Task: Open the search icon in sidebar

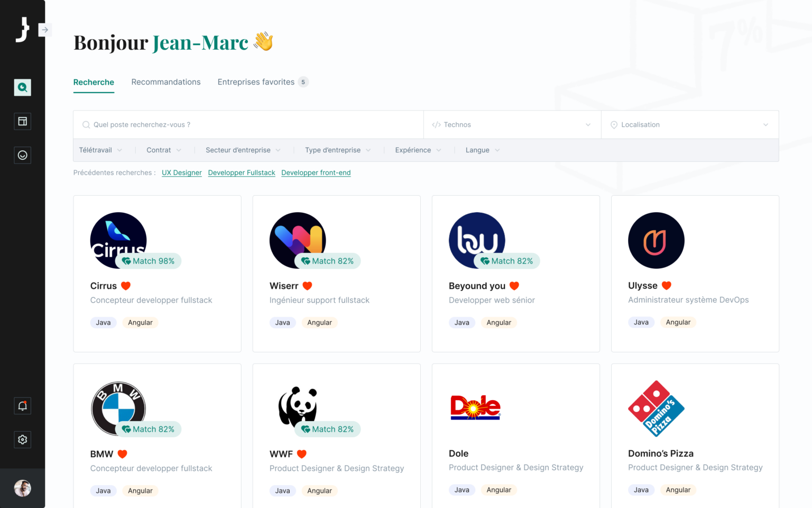Action: click(22, 87)
